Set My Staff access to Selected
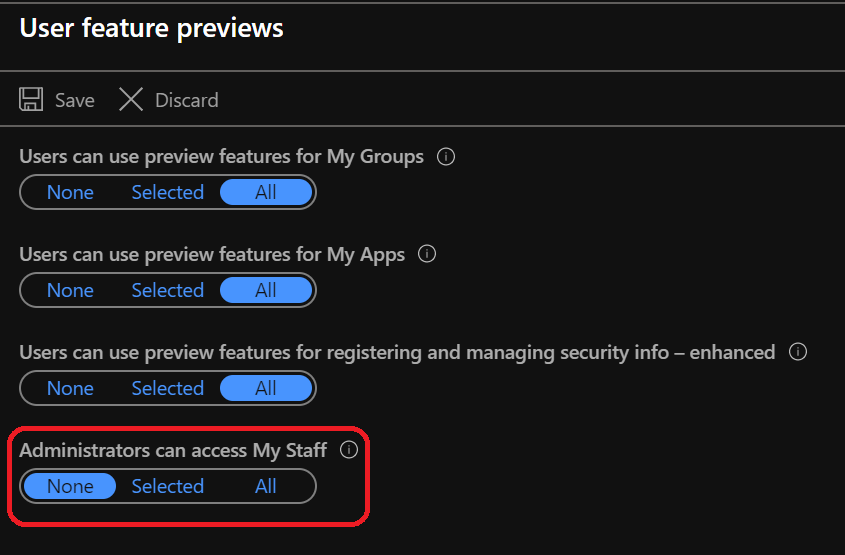The height and width of the screenshot is (555, 845). (x=168, y=487)
